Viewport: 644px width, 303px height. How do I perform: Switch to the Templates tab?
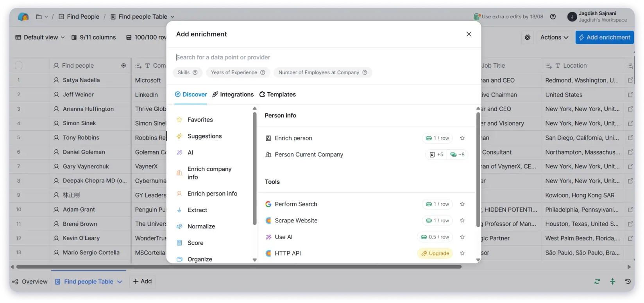[277, 95]
